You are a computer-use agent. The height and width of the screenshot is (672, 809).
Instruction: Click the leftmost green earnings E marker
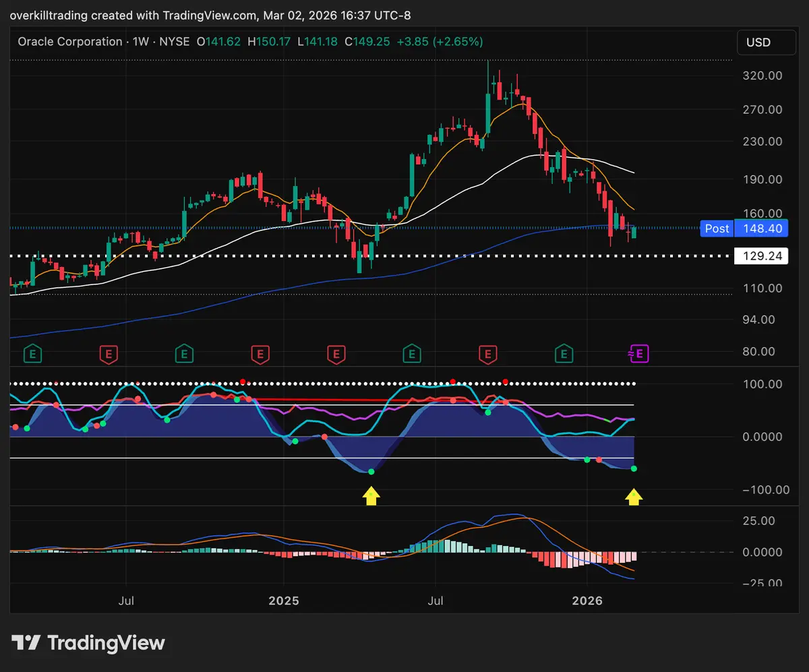point(32,353)
